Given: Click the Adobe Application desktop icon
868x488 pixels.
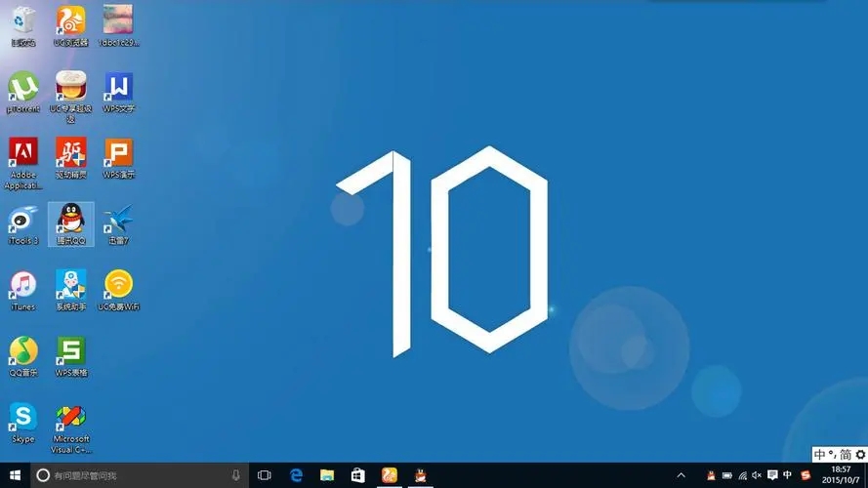Looking at the screenshot, I should [22, 153].
